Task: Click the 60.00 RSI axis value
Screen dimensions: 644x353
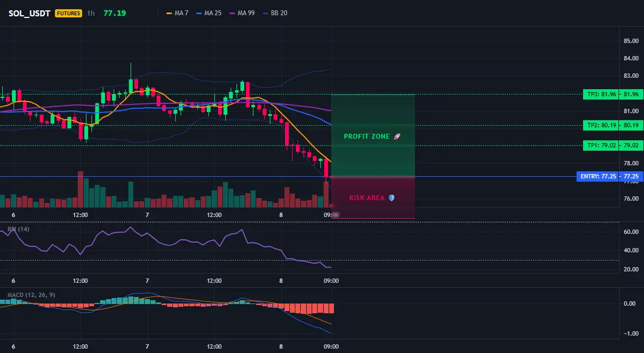Action: point(631,232)
